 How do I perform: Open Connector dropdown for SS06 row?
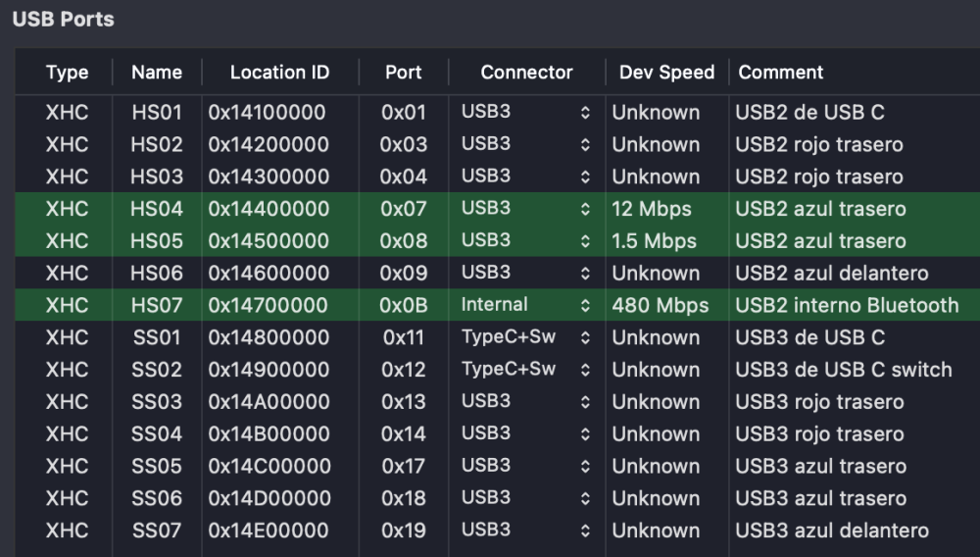coord(526,498)
